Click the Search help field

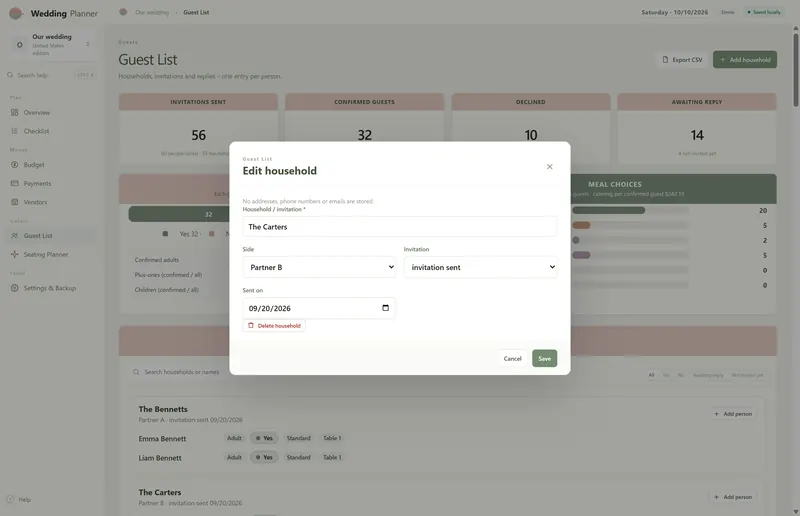[51, 75]
